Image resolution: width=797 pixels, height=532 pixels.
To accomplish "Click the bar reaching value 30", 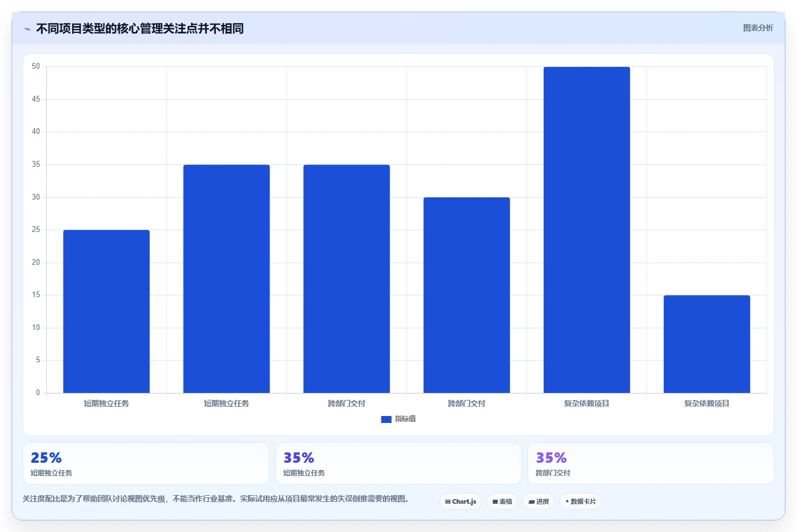I will (x=466, y=295).
